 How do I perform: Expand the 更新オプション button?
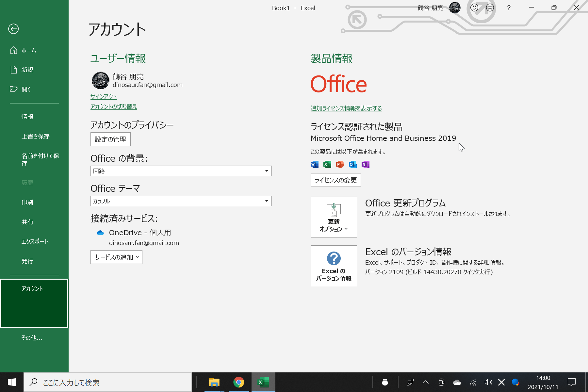click(x=334, y=217)
